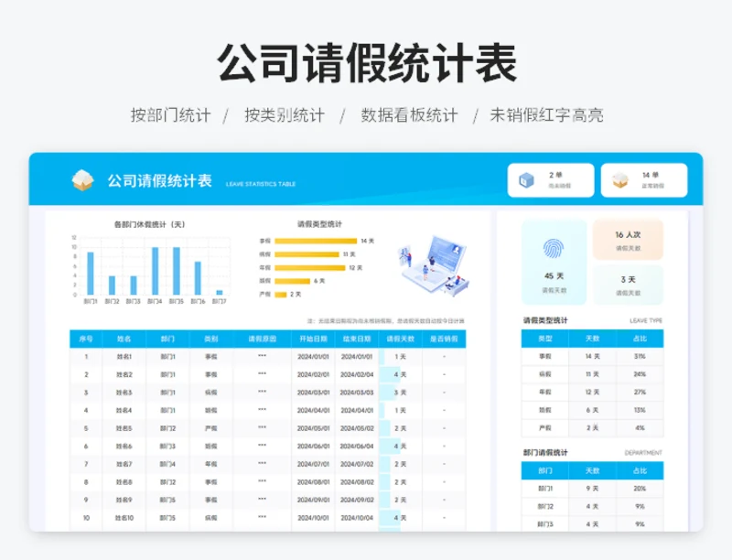
Task: Click the 部门2 row in department table
Action: [x=592, y=506]
